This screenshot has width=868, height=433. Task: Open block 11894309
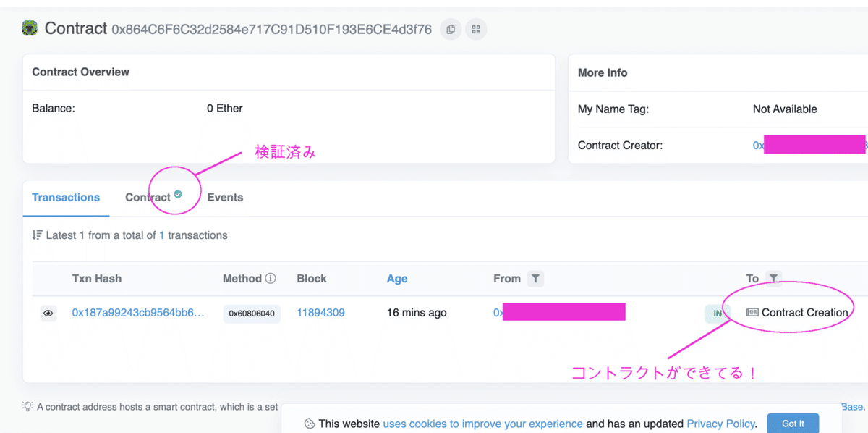click(x=320, y=313)
